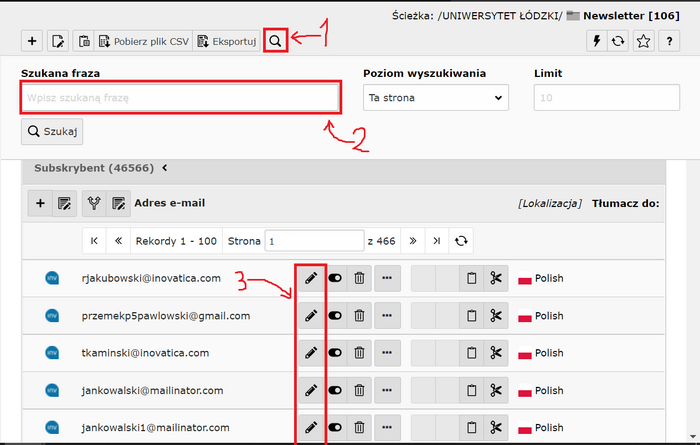Open the bookmark star icon
This screenshot has width=700, height=445.
[x=644, y=41]
